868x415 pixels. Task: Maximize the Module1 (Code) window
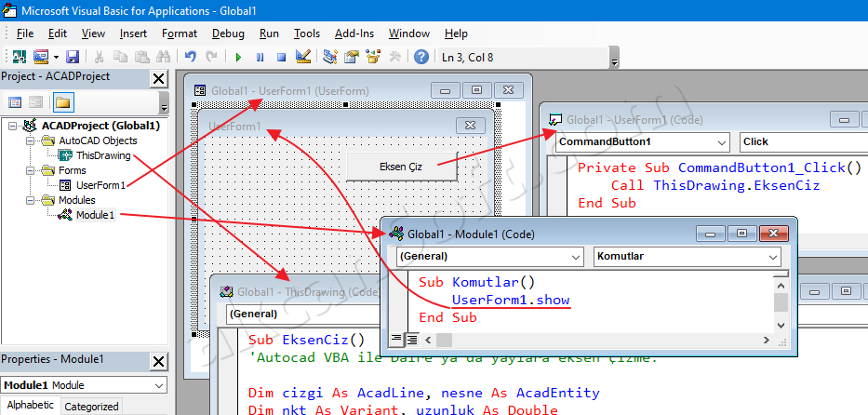742,234
